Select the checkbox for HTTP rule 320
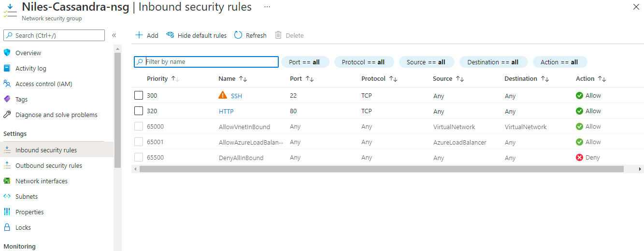Screen dimensions: 644x251 pyautogui.click(x=139, y=111)
